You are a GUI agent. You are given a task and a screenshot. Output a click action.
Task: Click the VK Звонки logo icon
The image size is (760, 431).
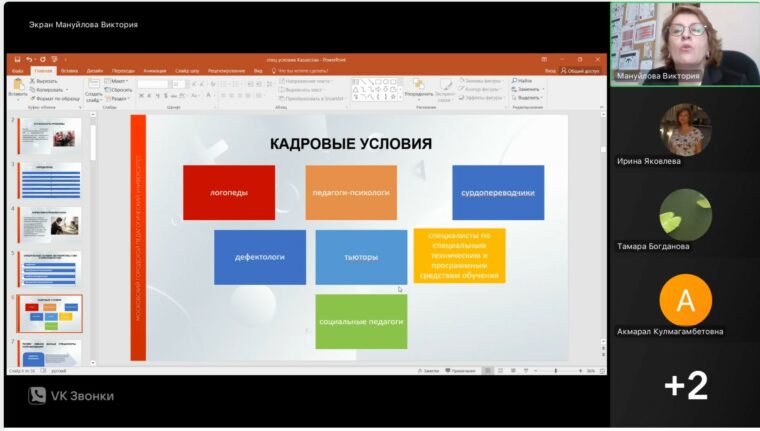pos(37,396)
